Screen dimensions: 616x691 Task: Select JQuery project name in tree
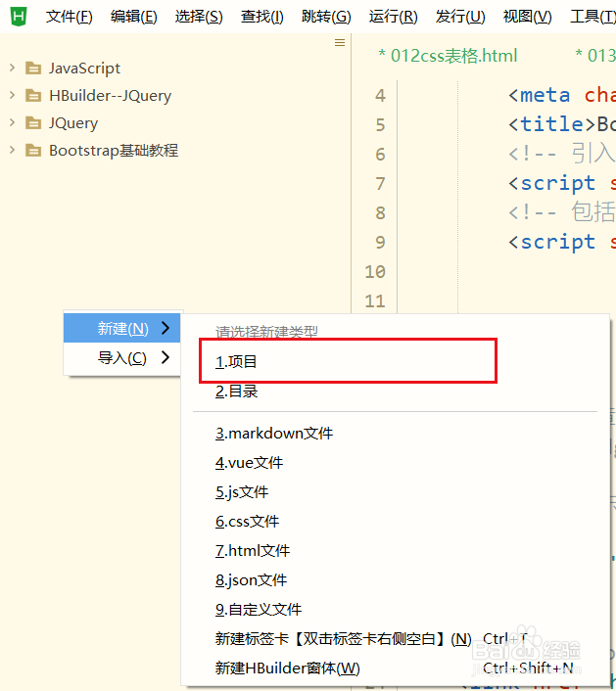click(x=73, y=123)
